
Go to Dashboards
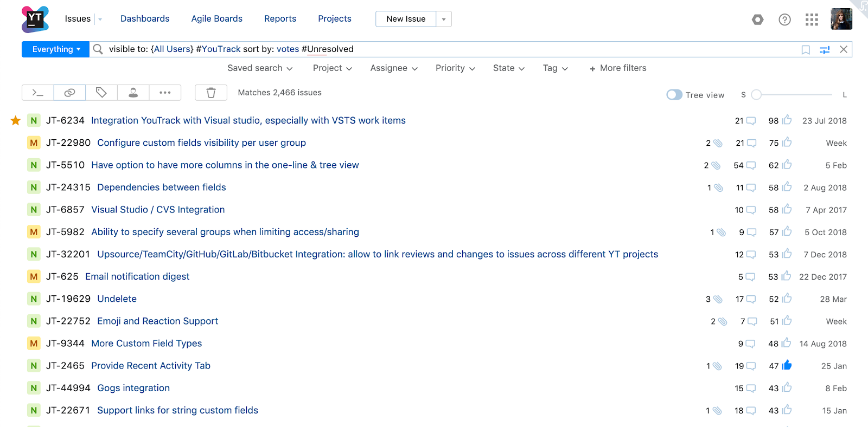(x=145, y=19)
